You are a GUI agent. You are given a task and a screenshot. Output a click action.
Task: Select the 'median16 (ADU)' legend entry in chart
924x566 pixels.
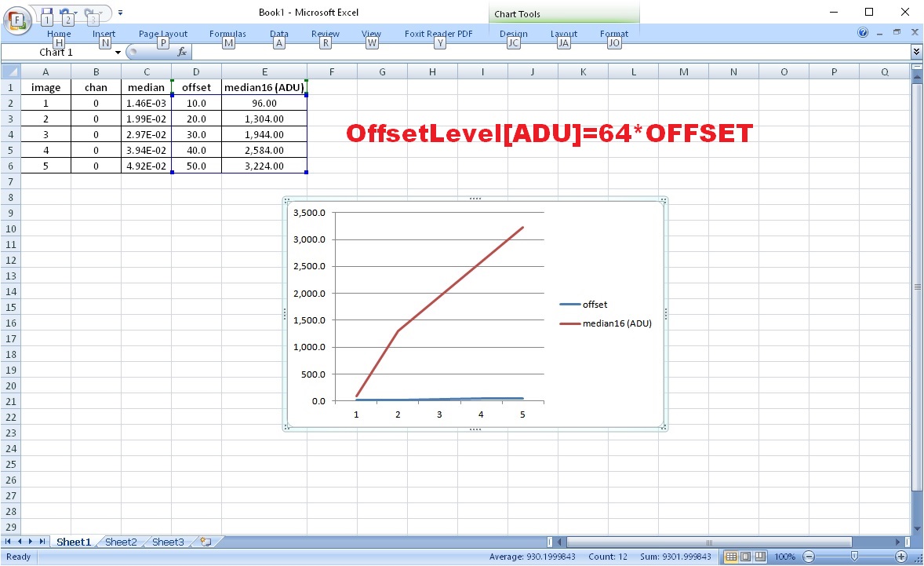point(616,323)
